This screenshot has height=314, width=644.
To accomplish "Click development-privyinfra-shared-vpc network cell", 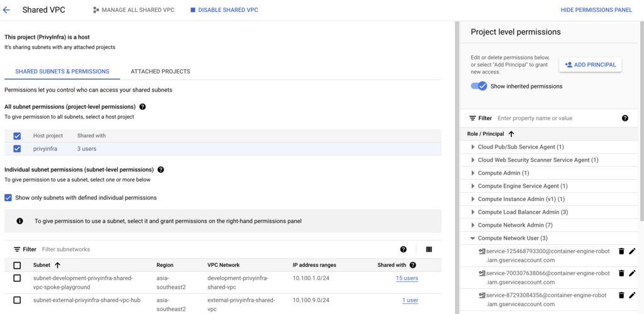I will pyautogui.click(x=238, y=283).
